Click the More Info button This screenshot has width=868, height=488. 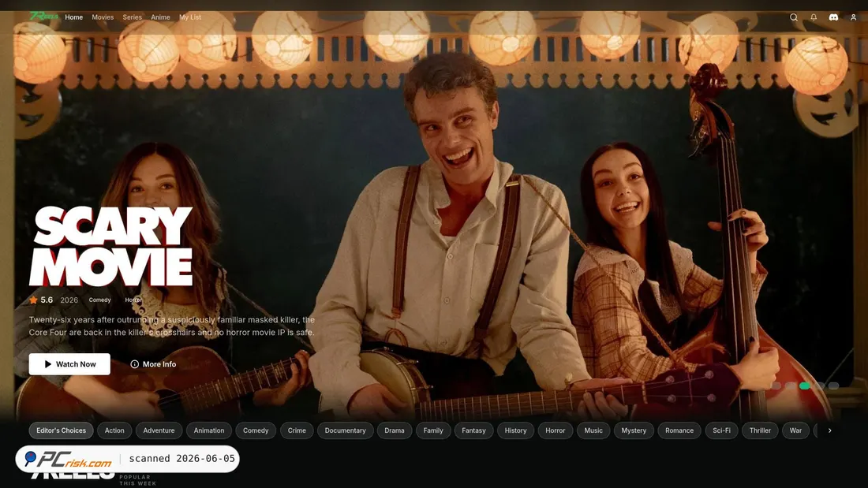[153, 364]
